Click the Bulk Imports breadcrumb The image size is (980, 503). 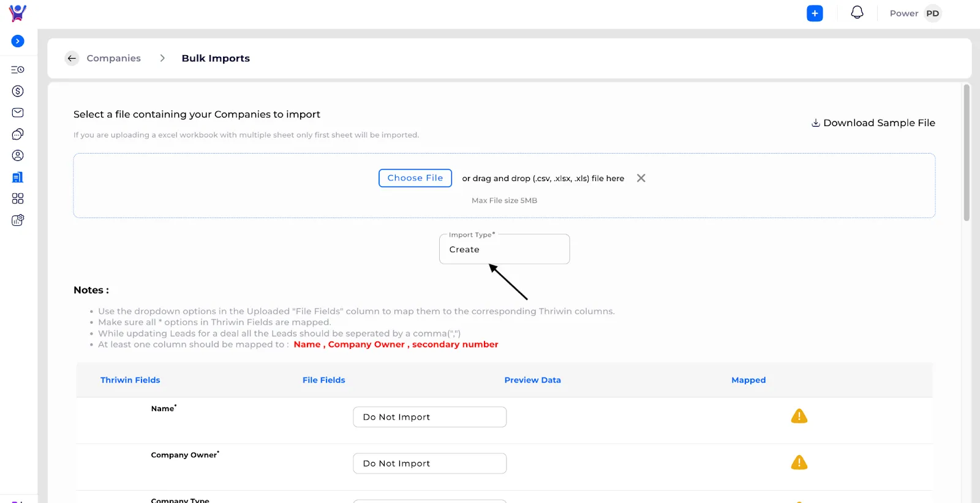coord(216,58)
